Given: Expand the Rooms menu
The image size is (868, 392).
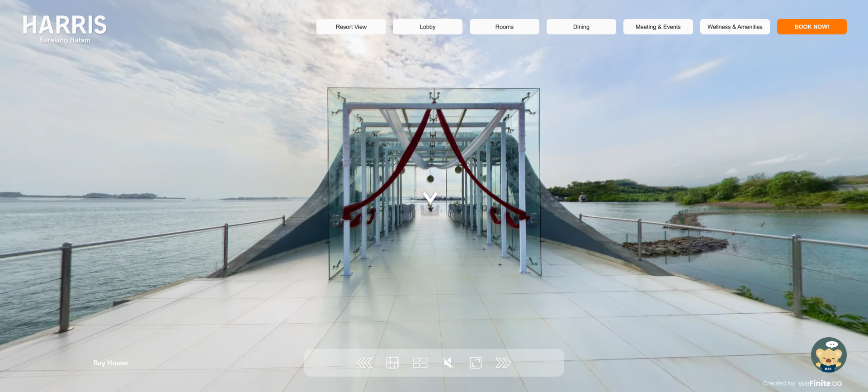Looking at the screenshot, I should pyautogui.click(x=504, y=27).
